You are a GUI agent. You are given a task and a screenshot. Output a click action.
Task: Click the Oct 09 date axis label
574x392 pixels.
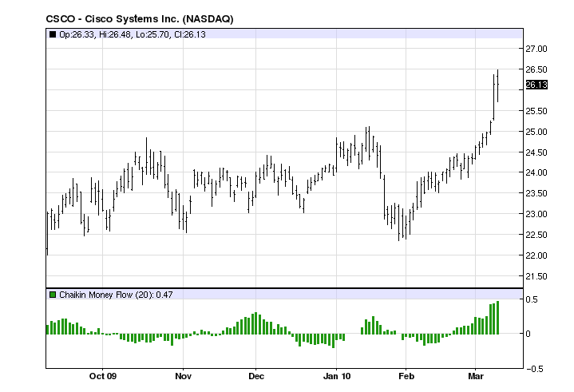[103, 376]
